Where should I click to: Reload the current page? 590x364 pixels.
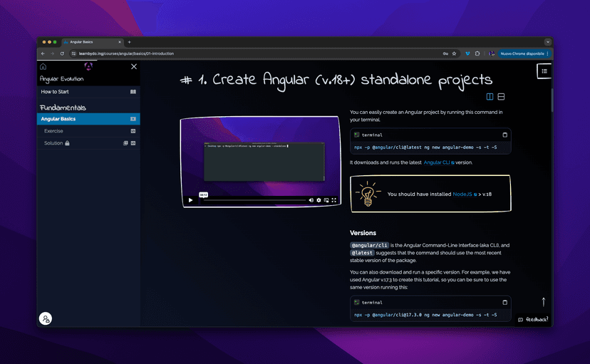pos(62,53)
